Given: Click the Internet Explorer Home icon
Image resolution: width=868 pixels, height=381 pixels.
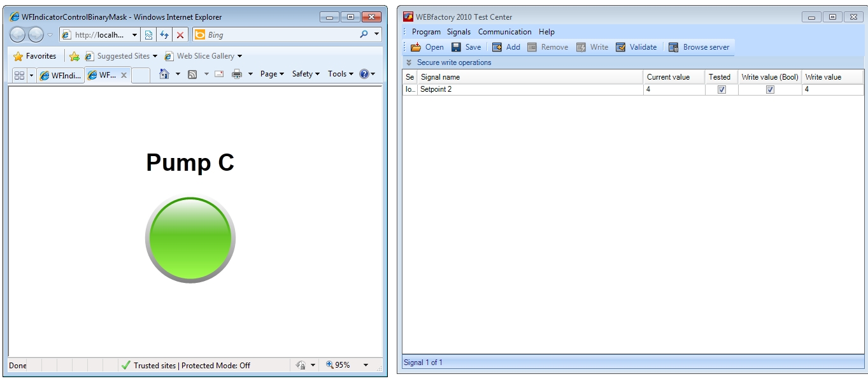Looking at the screenshot, I should (164, 74).
